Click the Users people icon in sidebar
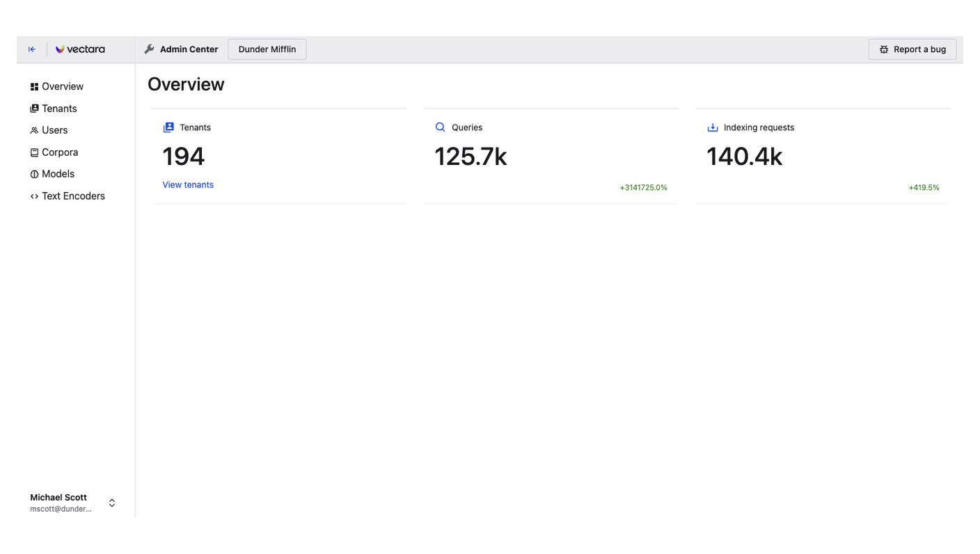 34,130
